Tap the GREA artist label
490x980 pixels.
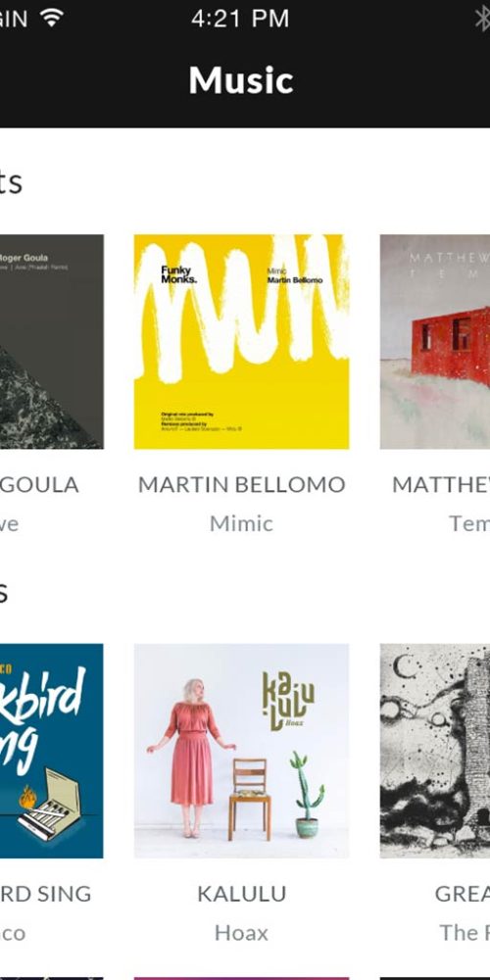(x=463, y=894)
